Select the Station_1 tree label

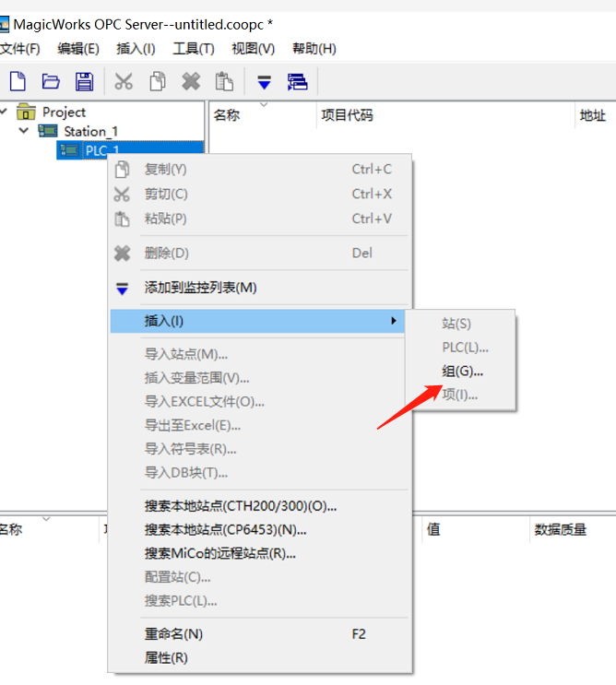click(x=91, y=131)
